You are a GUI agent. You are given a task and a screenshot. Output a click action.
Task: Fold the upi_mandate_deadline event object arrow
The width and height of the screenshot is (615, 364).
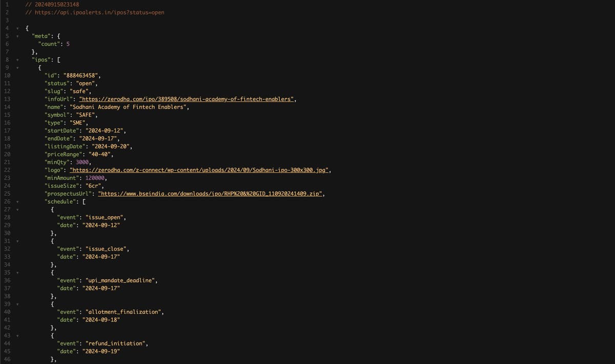click(x=17, y=272)
